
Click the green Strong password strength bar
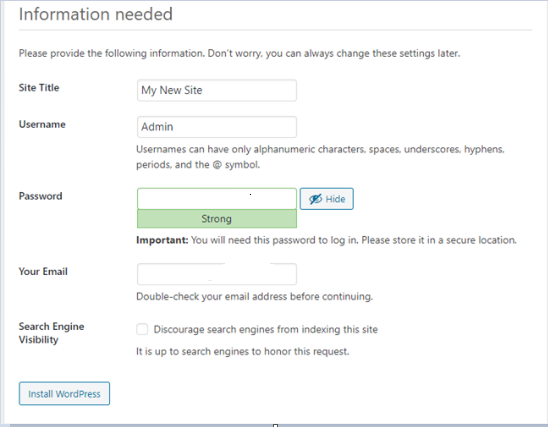217,219
